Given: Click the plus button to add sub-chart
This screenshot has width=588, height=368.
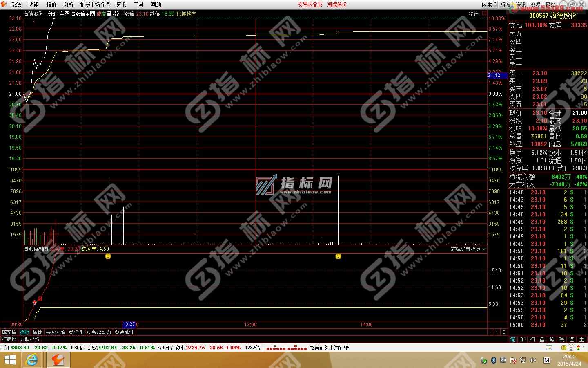Looking at the screenshot, I should coord(491,332).
